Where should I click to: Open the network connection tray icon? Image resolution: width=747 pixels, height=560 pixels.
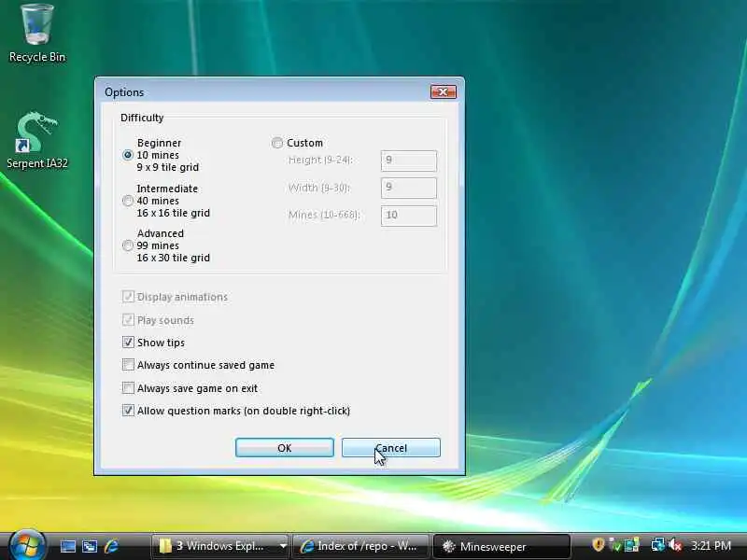click(x=658, y=545)
